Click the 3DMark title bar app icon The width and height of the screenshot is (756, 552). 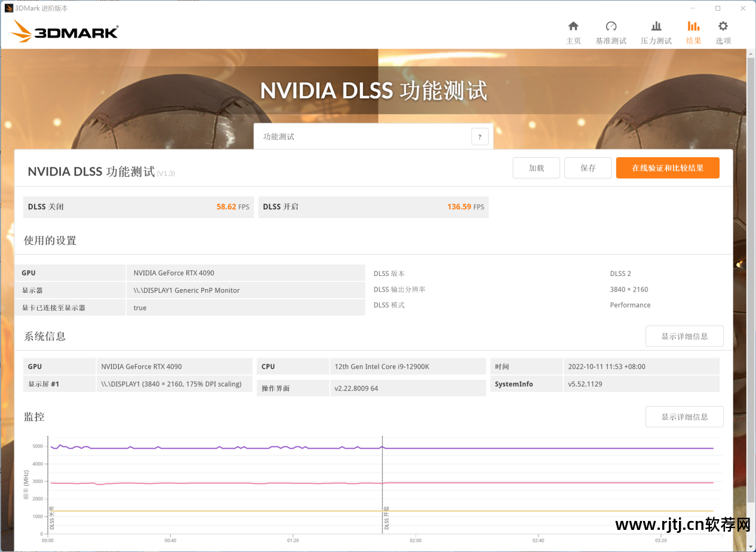coord(8,8)
